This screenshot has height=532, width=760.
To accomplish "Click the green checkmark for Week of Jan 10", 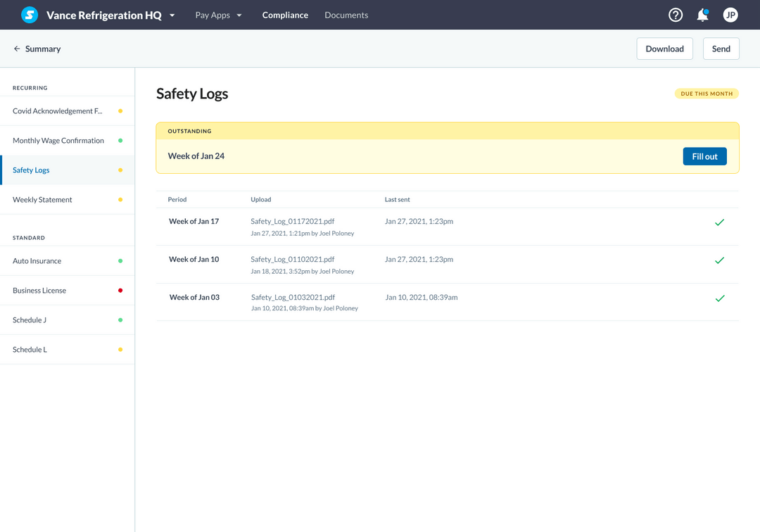I will coord(719,260).
